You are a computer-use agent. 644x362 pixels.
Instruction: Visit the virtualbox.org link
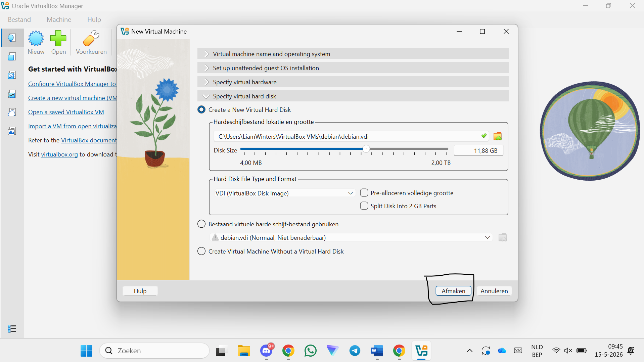pyautogui.click(x=59, y=154)
